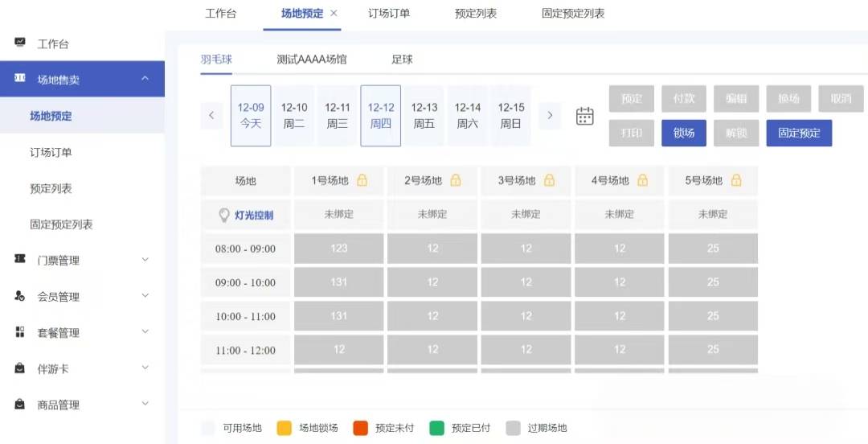Click the lock icon on 1号场地
This screenshot has height=444, width=868.
click(362, 180)
